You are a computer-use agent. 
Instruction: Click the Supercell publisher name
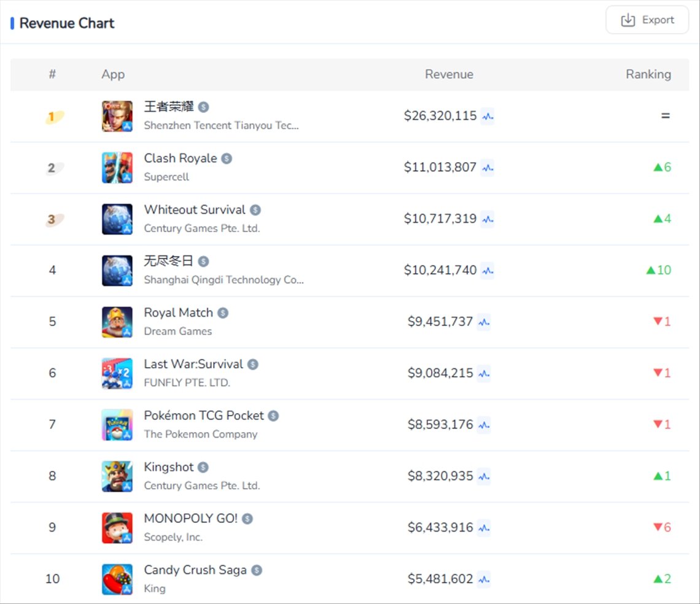(166, 177)
